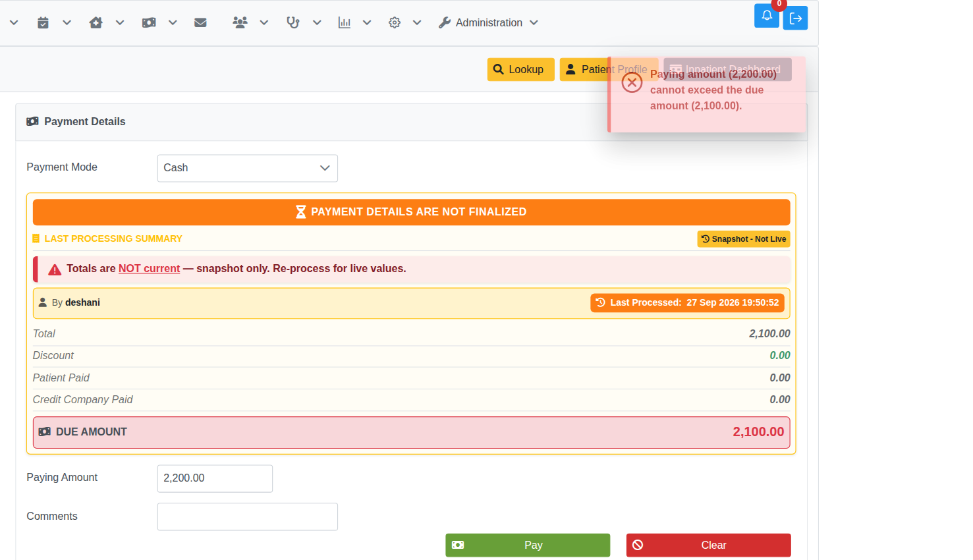The width and height of the screenshot is (973, 560).
Task: Click the logout icon button
Action: coord(795,18)
